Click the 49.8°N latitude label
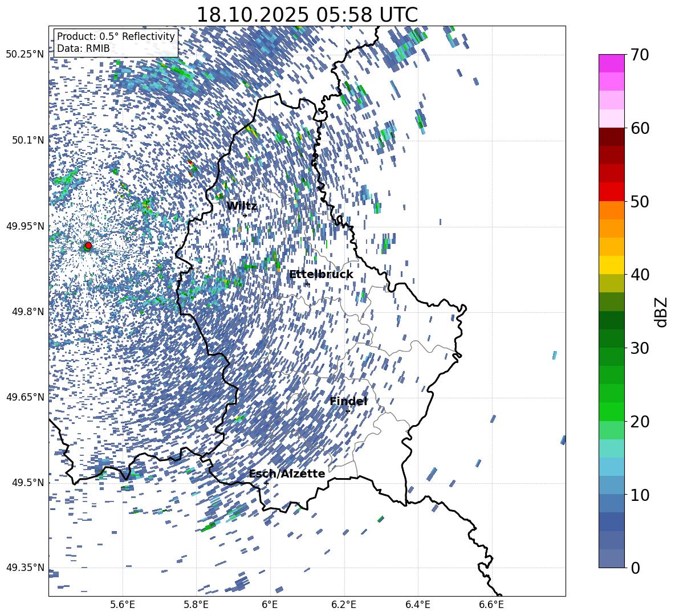Viewport: 675px width, 616px height. (27, 312)
